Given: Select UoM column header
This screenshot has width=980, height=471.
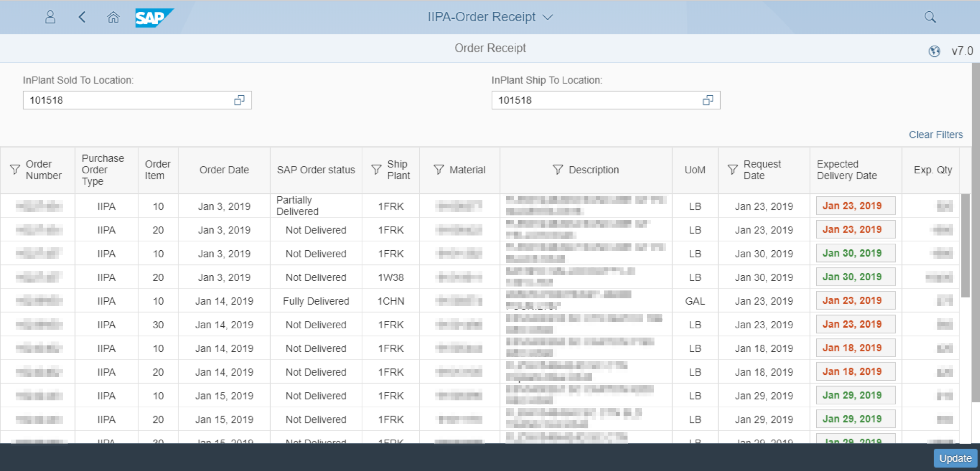Looking at the screenshot, I should coord(695,170).
